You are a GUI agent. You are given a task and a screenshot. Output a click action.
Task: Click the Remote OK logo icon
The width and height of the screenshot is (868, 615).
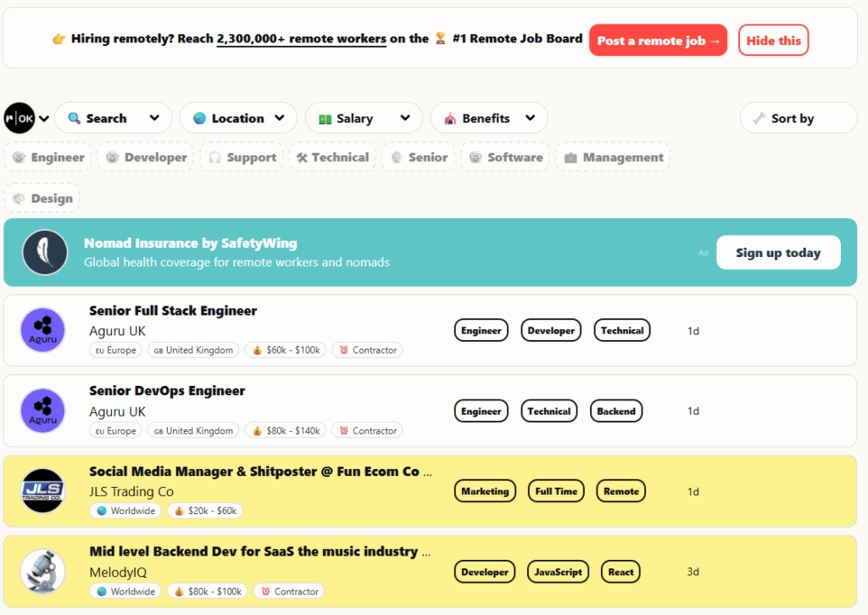point(19,118)
